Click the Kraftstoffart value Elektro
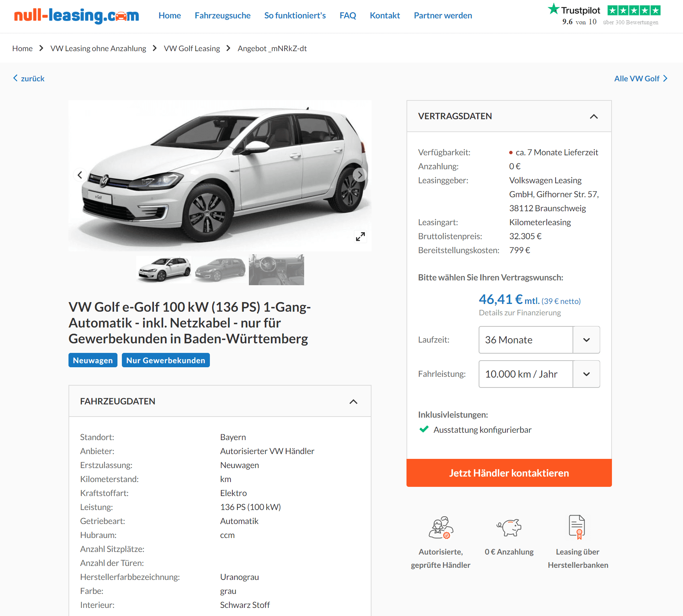Viewport: 683px width, 616px height. coord(233,493)
